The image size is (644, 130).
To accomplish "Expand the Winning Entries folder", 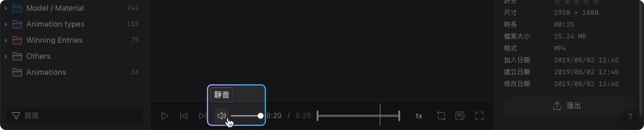I will point(6,40).
